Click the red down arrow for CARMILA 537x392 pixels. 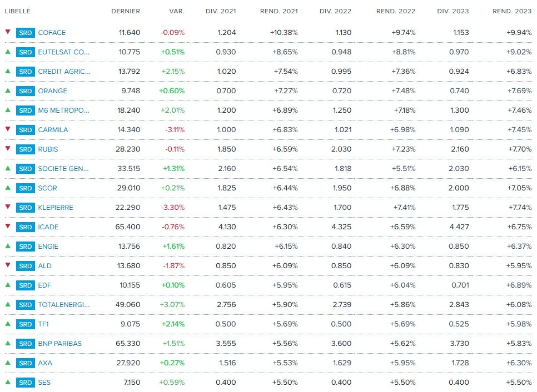tap(8, 129)
